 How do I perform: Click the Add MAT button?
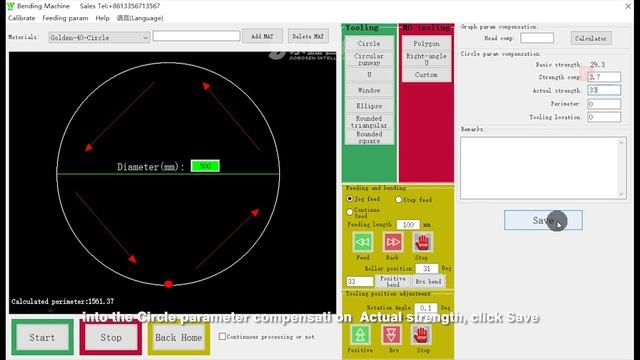262,36
